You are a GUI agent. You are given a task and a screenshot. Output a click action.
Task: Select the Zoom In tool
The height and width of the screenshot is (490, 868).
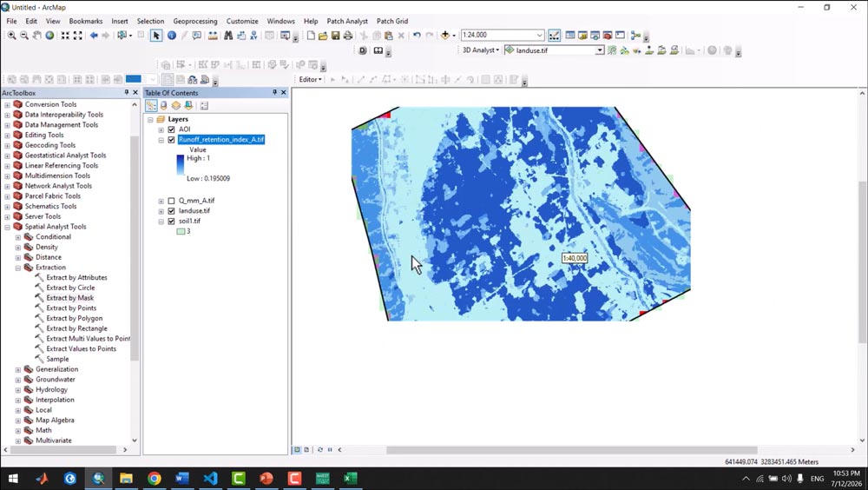click(11, 36)
